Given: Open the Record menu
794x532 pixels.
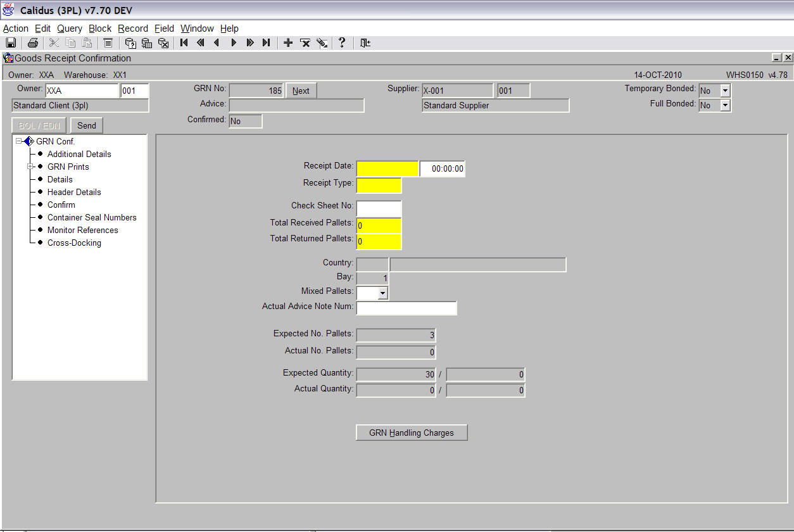Looking at the screenshot, I should pyautogui.click(x=133, y=28).
